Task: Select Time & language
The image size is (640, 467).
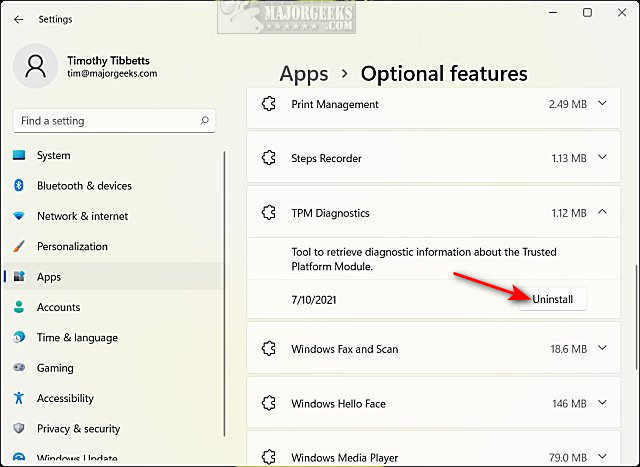Action: [113, 337]
